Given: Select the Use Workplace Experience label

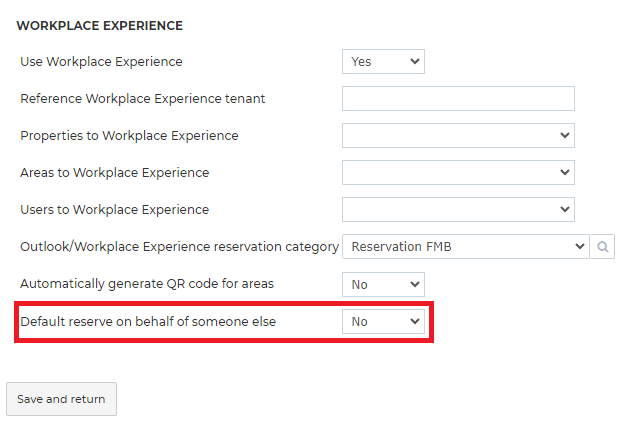Looking at the screenshot, I should [x=101, y=62].
